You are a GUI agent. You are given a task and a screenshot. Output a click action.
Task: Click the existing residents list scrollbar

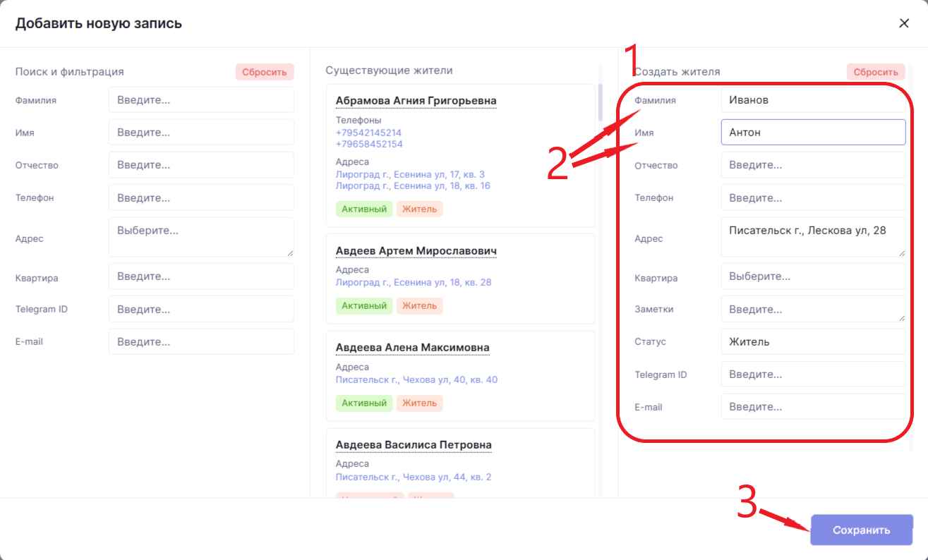pos(601,103)
